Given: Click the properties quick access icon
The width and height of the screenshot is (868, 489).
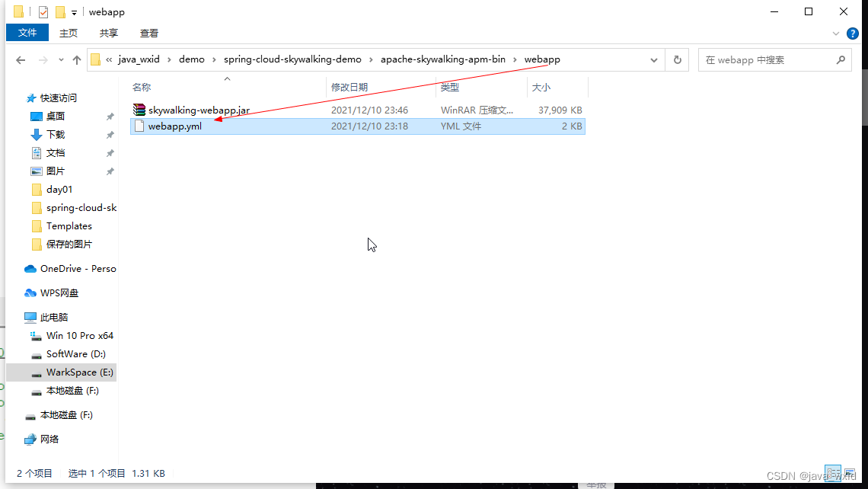Looking at the screenshot, I should (43, 11).
